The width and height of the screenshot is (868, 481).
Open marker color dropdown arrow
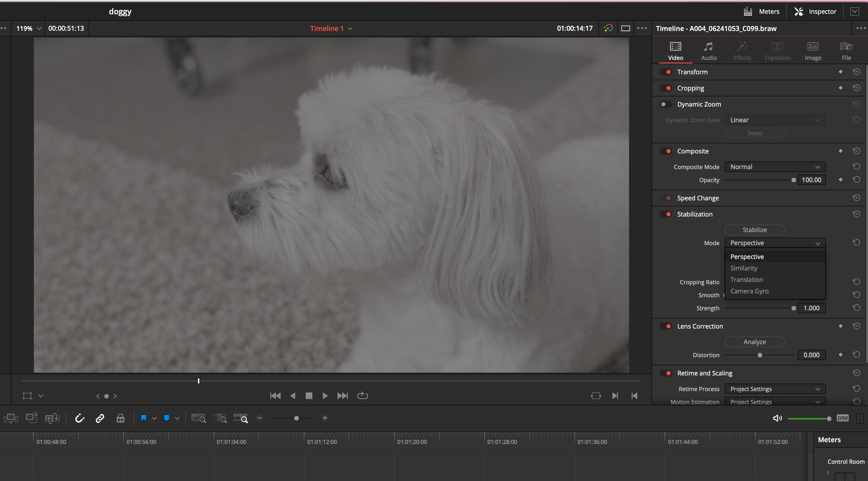[177, 418]
